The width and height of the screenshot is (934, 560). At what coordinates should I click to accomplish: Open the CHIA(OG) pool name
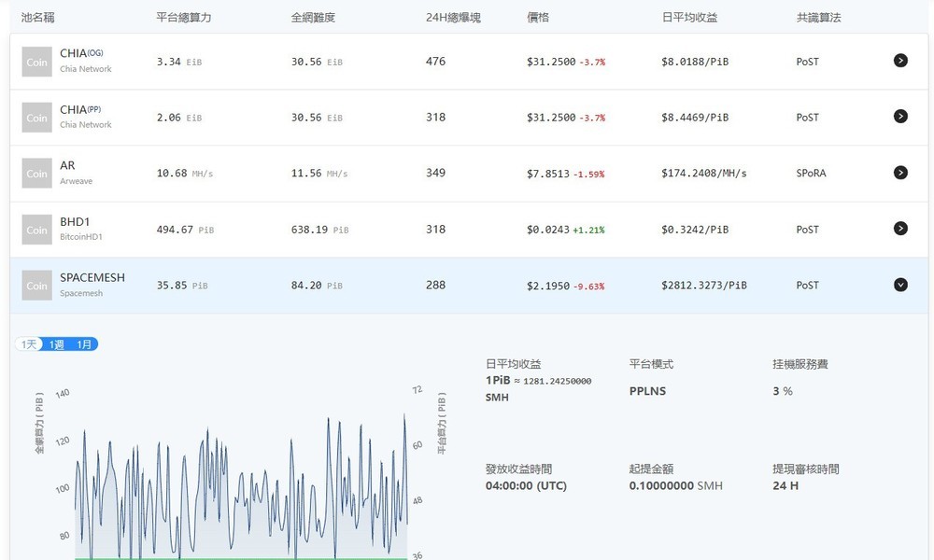81,53
